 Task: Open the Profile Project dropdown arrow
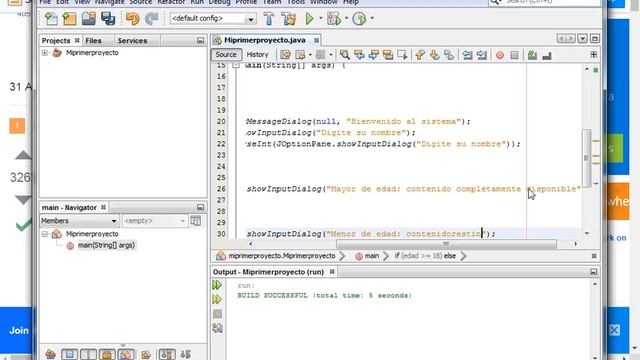pyautogui.click(x=372, y=18)
